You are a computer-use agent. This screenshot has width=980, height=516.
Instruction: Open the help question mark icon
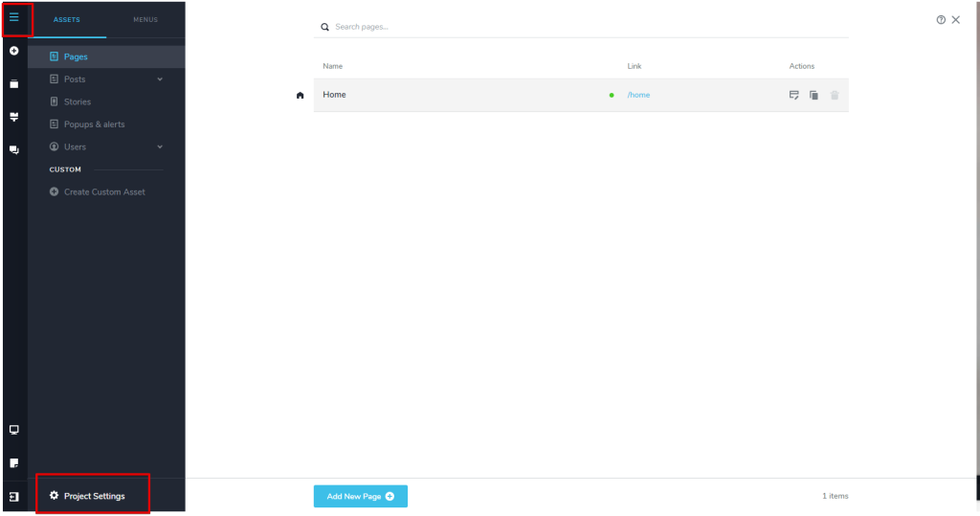click(941, 19)
